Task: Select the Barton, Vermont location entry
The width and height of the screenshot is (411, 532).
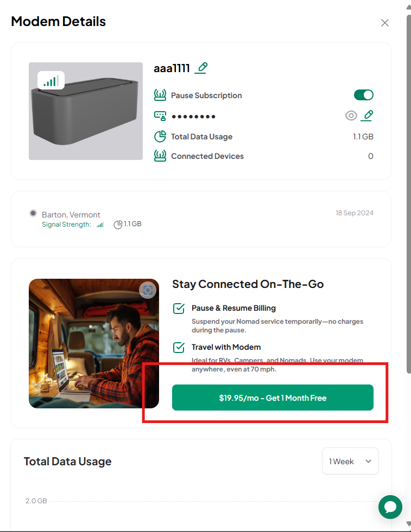Action: [201, 219]
